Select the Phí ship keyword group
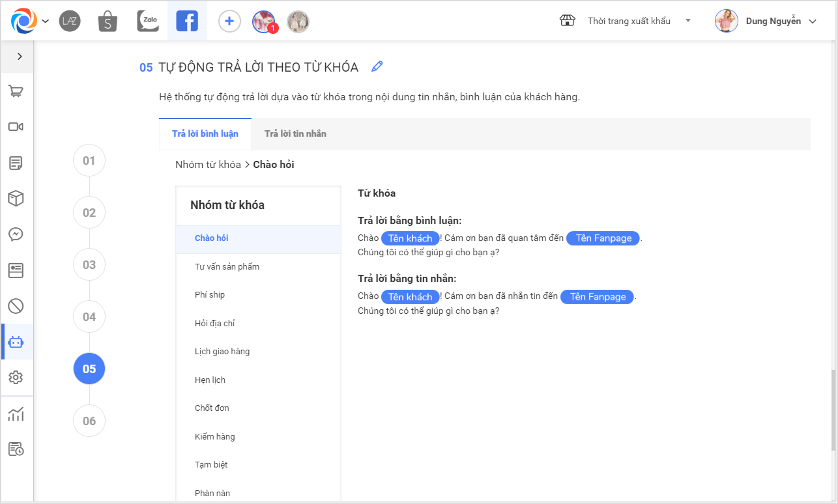 pyautogui.click(x=210, y=295)
